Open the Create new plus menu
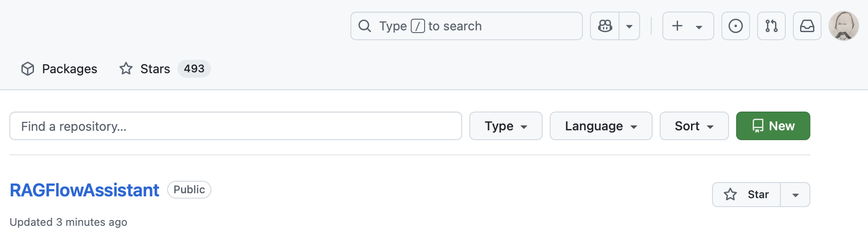Screen dimensions: 868x241 pyautogui.click(x=687, y=26)
